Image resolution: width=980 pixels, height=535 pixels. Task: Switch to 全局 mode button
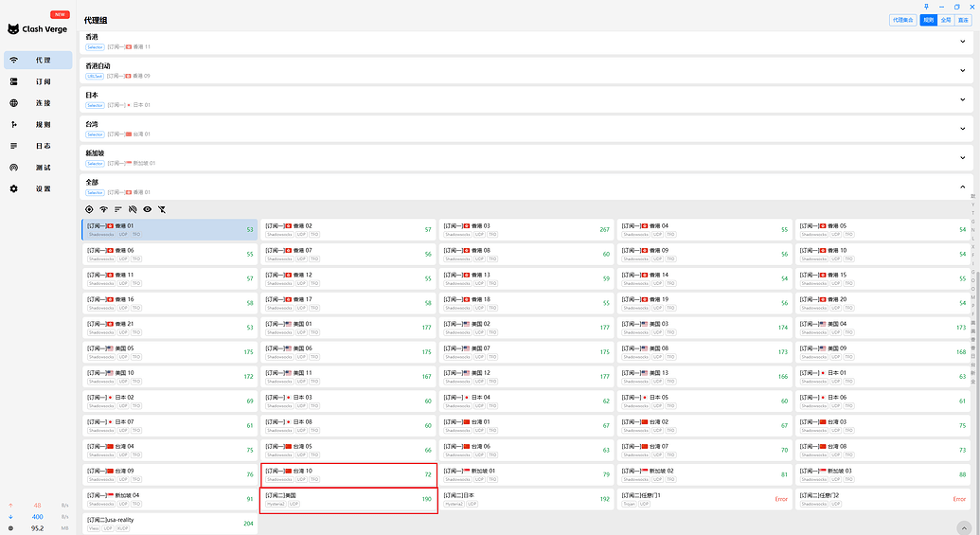click(946, 20)
